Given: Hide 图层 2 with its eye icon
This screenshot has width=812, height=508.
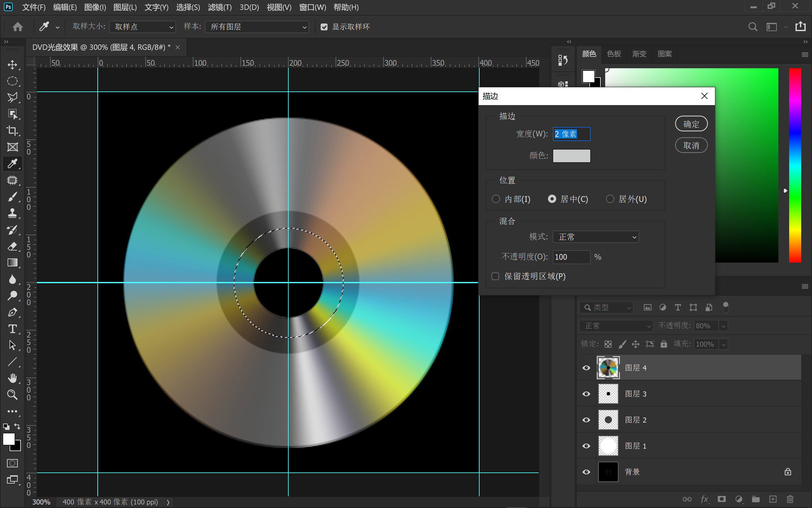Looking at the screenshot, I should click(x=586, y=420).
